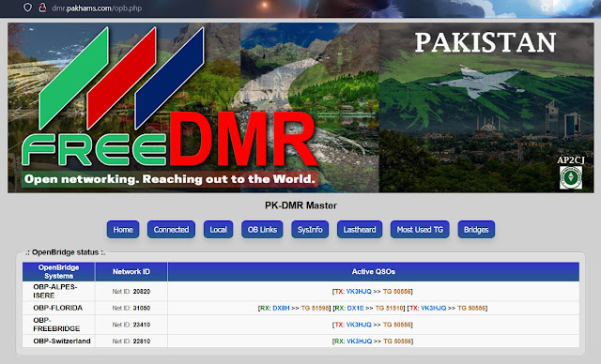
Task: Click the Active QSOs column header
Action: 374,272
